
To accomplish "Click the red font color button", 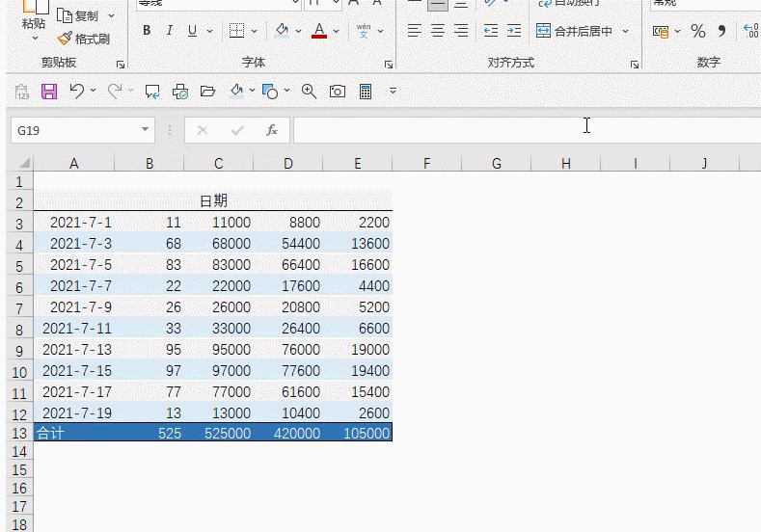I will point(319,31).
